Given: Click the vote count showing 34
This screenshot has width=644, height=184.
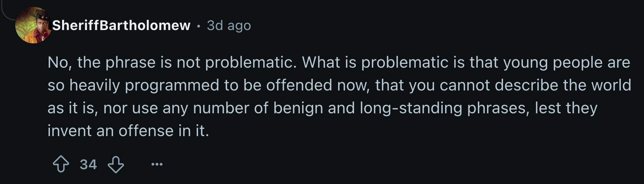Looking at the screenshot, I should coord(88,165).
